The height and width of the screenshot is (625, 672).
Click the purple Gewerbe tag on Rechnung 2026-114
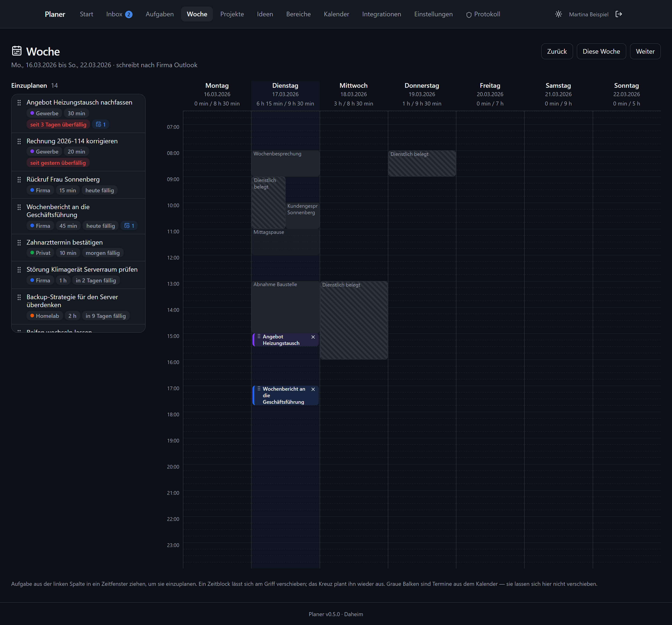click(44, 152)
